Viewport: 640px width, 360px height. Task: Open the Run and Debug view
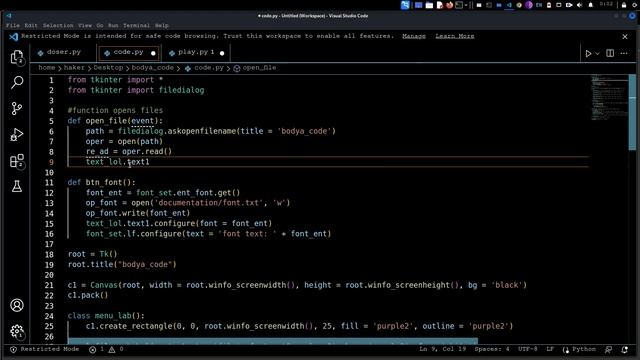(17, 134)
